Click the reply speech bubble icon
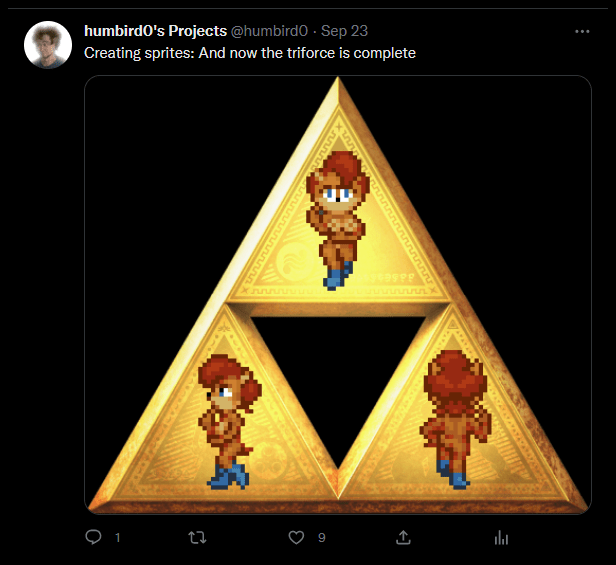 94,538
